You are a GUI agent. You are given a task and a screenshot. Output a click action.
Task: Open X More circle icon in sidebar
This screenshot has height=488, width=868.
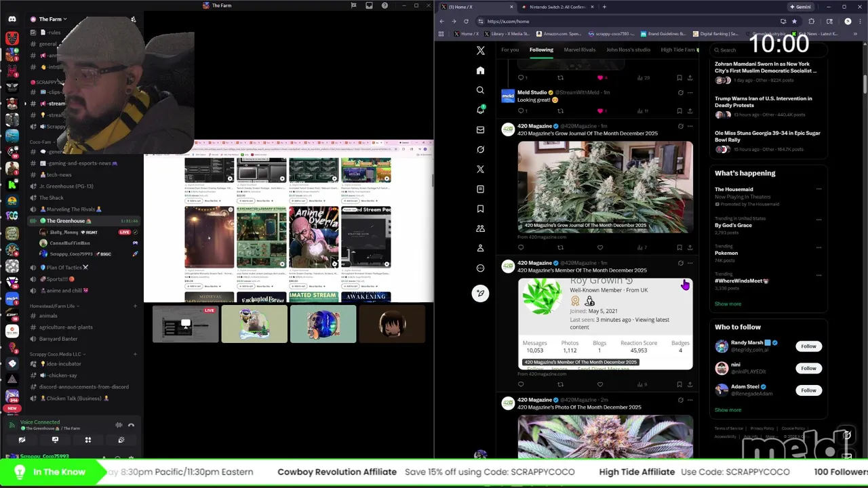[x=480, y=268]
